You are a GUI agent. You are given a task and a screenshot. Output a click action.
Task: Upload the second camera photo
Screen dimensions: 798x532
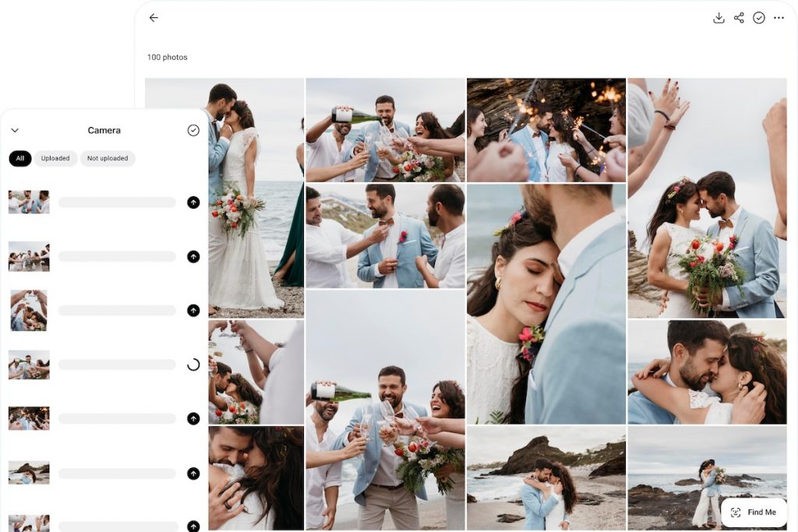[x=193, y=256]
